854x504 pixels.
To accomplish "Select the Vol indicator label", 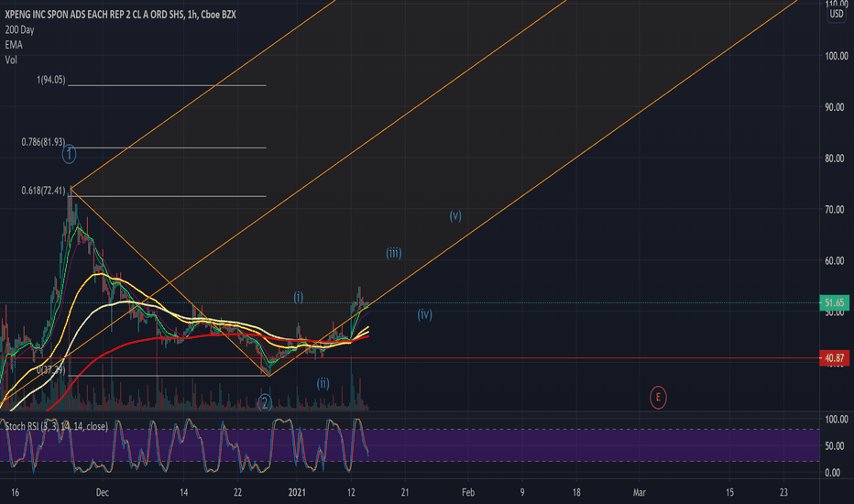I will 11,60.
